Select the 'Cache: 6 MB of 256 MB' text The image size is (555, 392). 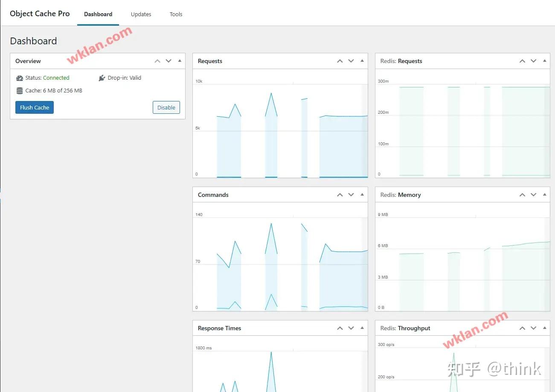[x=54, y=91]
